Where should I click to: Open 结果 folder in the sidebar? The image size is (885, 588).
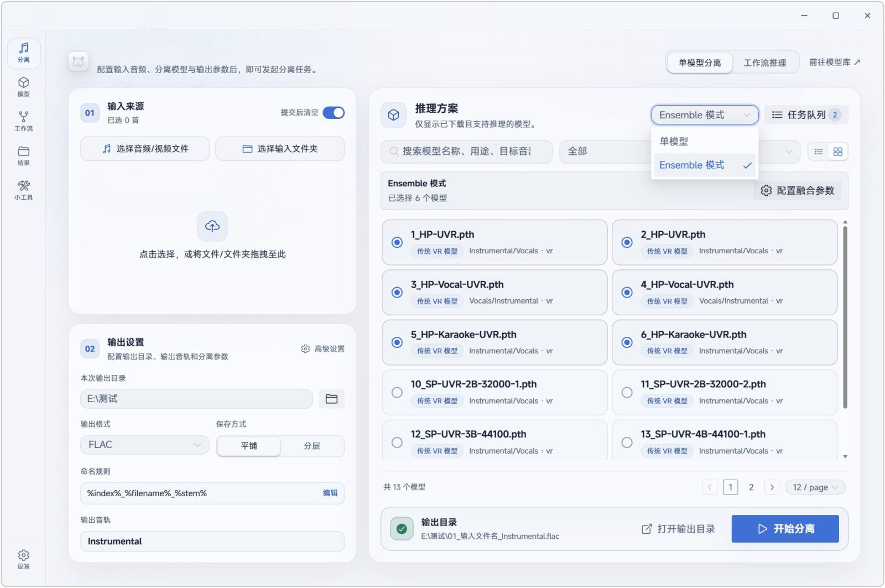24,156
